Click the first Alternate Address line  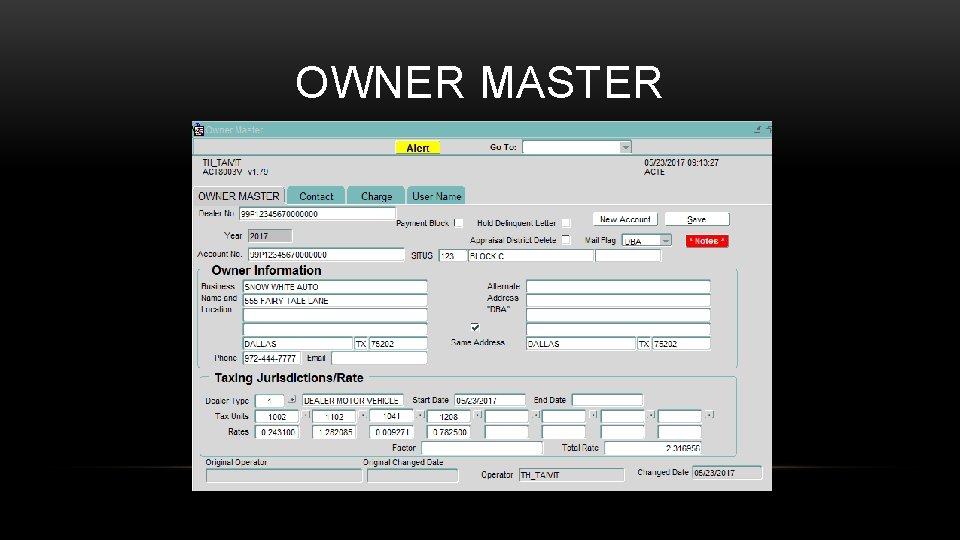618,287
